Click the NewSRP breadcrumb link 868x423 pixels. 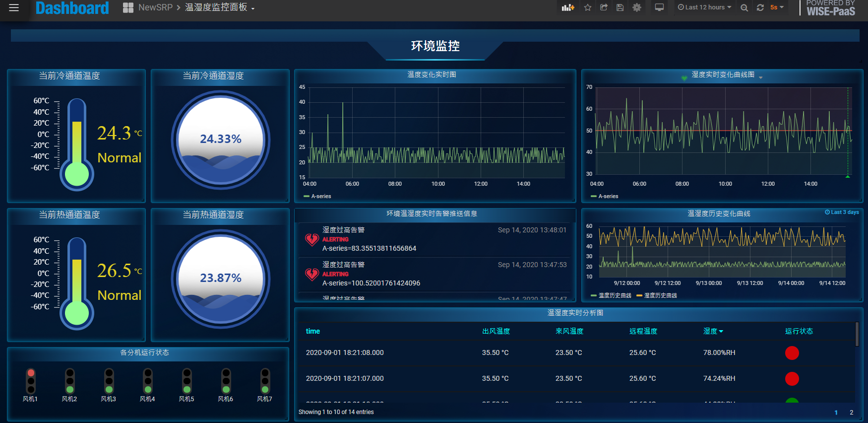point(155,7)
